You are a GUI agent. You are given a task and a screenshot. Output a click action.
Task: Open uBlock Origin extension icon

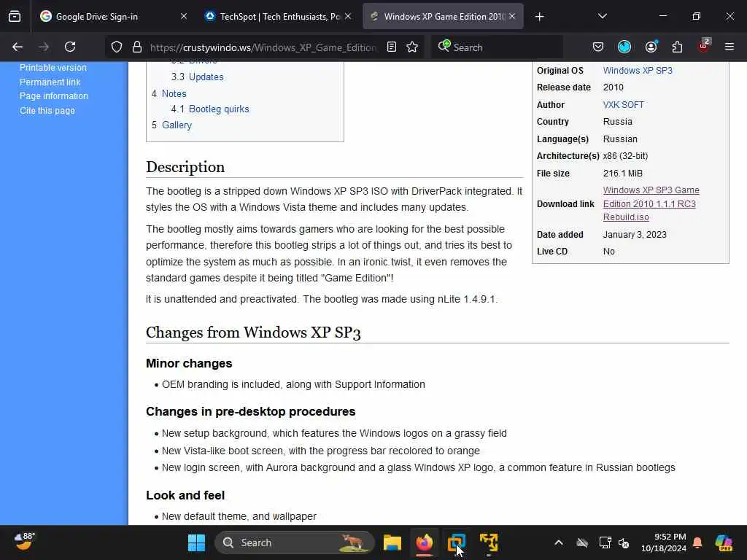tap(704, 46)
